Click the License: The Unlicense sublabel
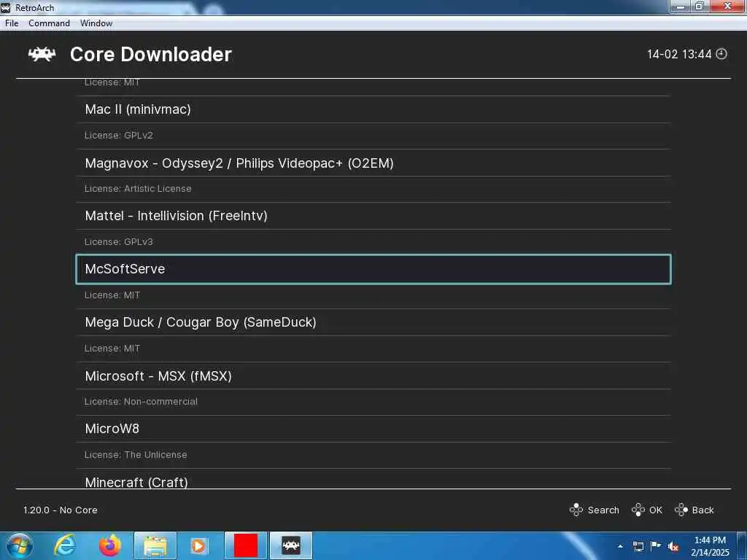This screenshot has width=747, height=560. click(135, 455)
